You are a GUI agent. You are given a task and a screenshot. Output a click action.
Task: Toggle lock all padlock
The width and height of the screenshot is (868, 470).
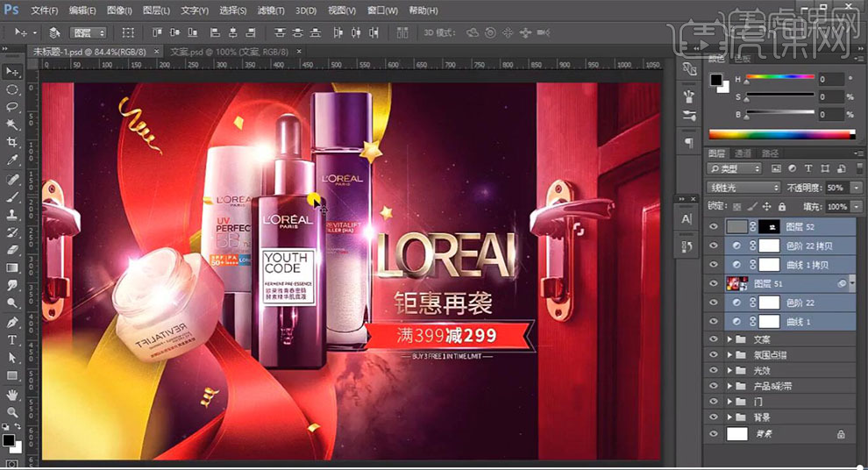pyautogui.click(x=782, y=206)
